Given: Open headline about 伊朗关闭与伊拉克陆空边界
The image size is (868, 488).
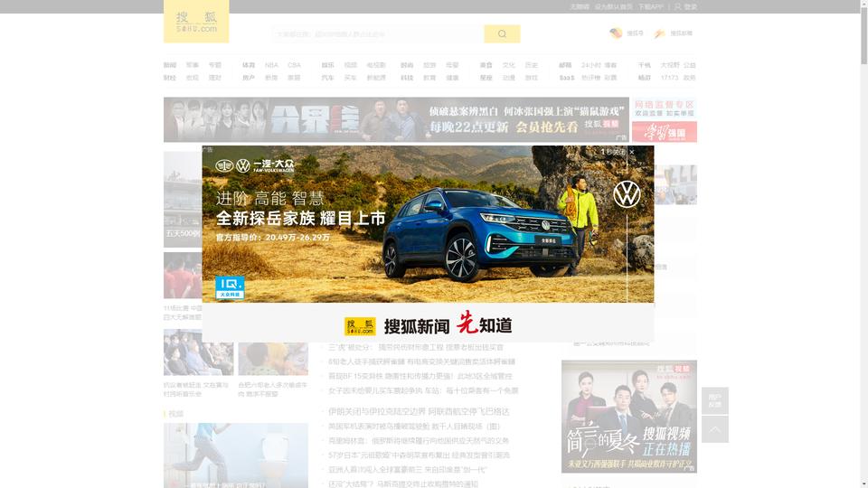Looking at the screenshot, I should [x=419, y=412].
